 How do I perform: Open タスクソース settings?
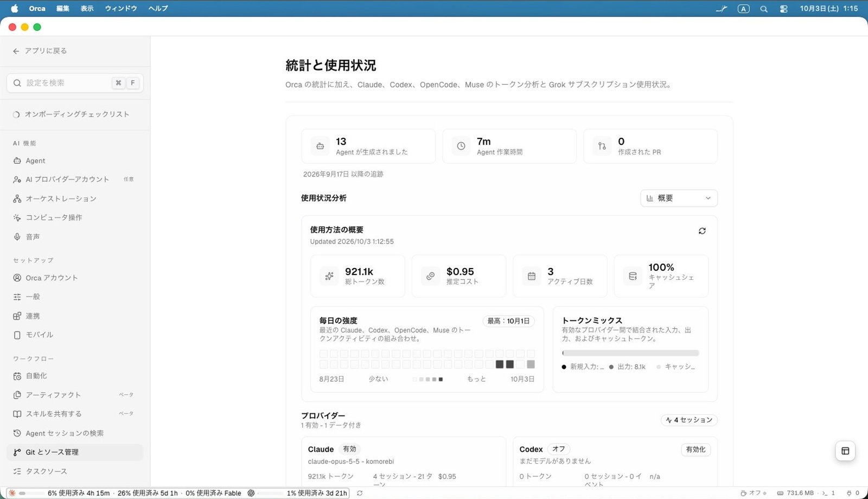coord(75,471)
